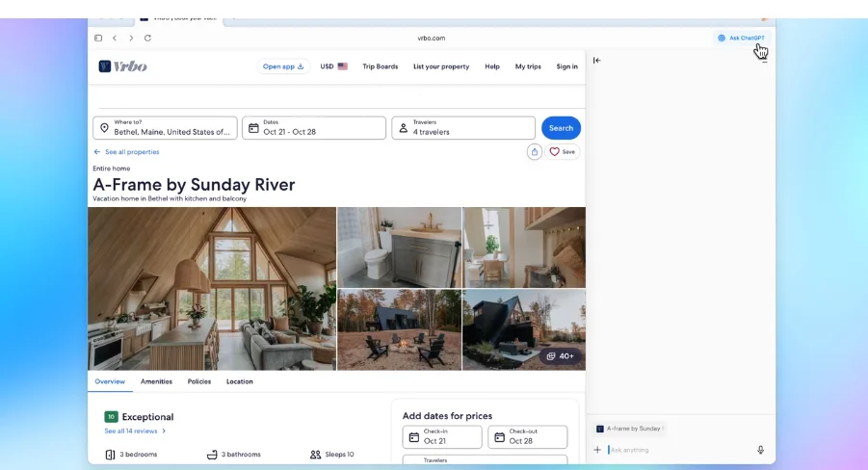Viewport: 868px width, 470px height.
Task: Click the share property icon
Action: [x=535, y=152]
